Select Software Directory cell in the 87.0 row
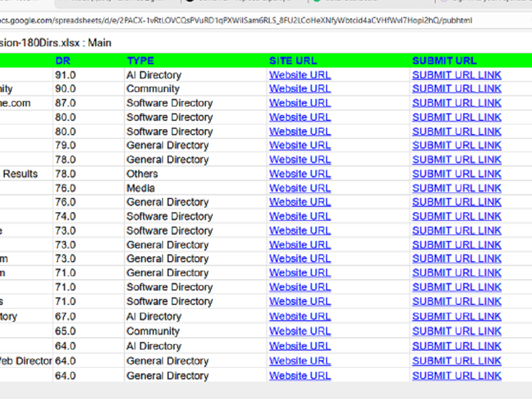The width and height of the screenshot is (532, 399). (196, 103)
